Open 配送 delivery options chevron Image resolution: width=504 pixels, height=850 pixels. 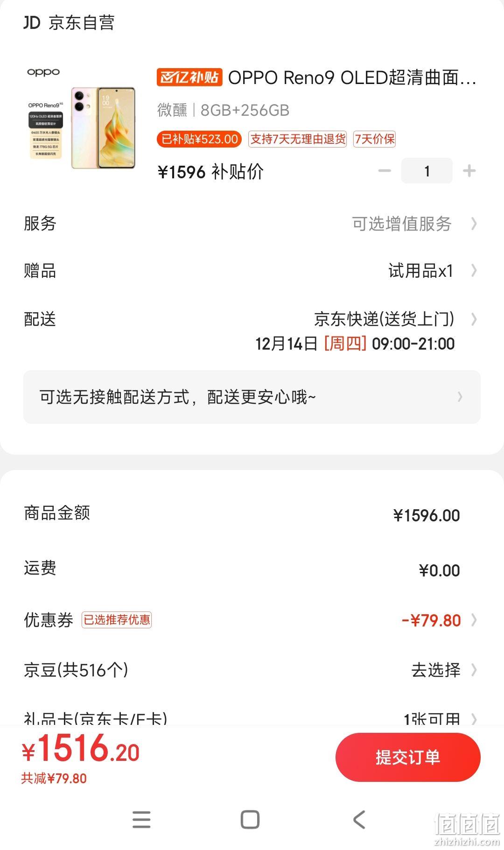474,319
